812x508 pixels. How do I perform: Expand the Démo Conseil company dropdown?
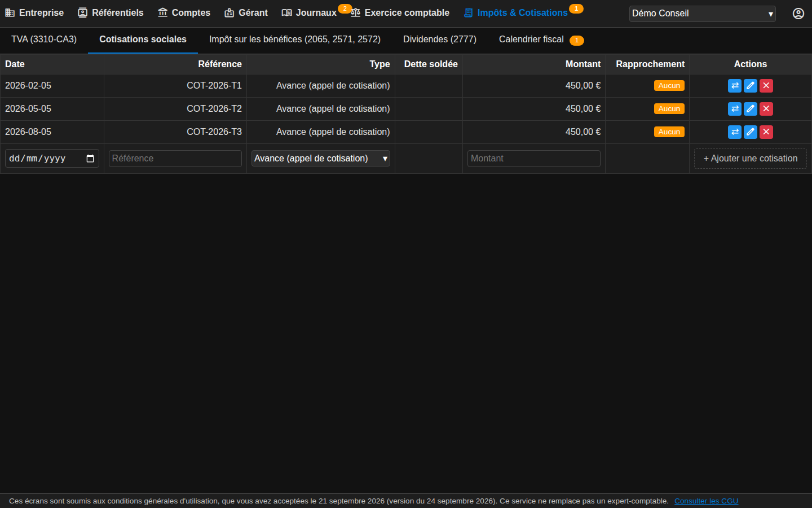[x=703, y=14]
